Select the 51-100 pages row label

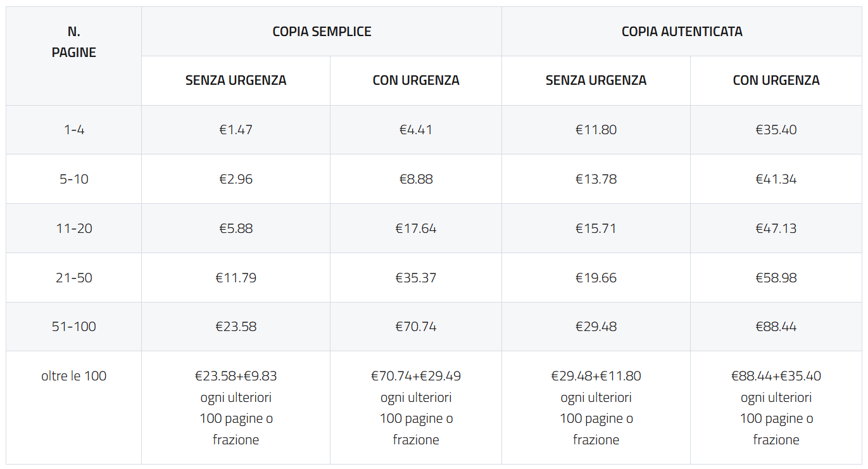coord(73,327)
